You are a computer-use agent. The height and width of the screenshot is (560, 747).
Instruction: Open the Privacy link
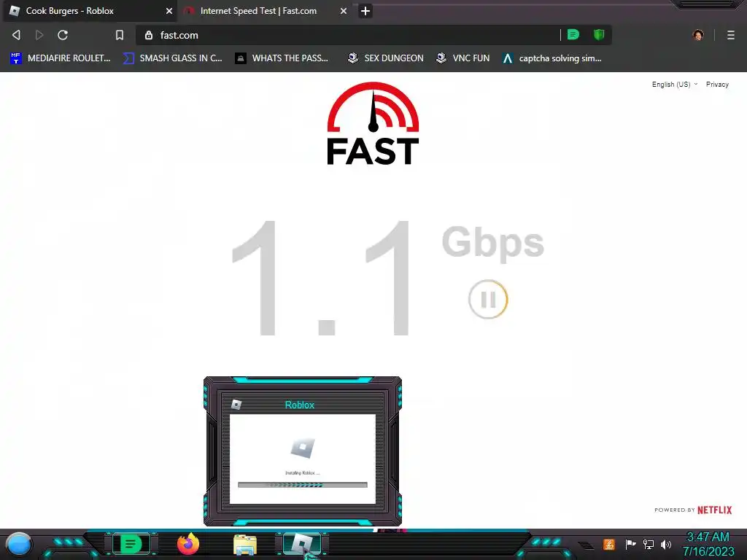click(717, 85)
